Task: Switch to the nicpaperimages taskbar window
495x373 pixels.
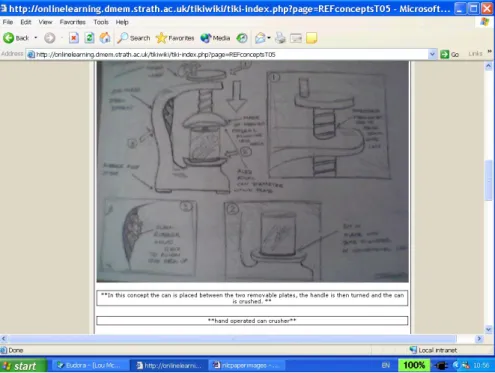Action: [x=246, y=366]
